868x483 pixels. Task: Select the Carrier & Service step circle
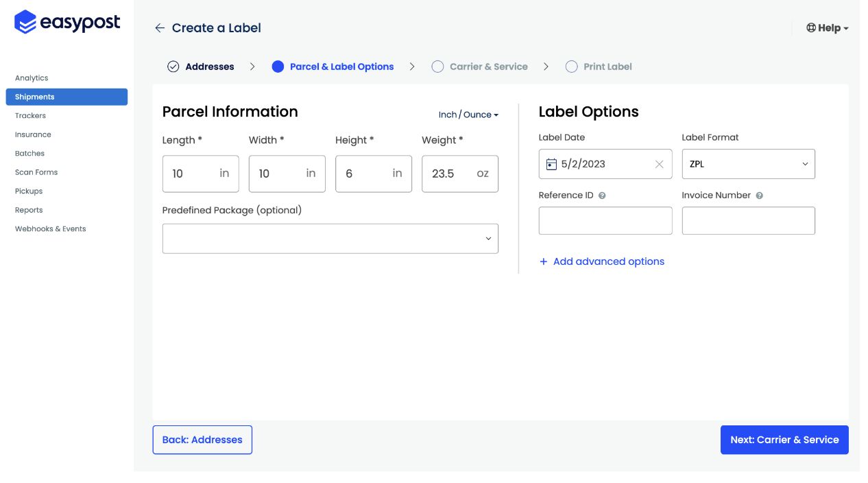(x=437, y=67)
